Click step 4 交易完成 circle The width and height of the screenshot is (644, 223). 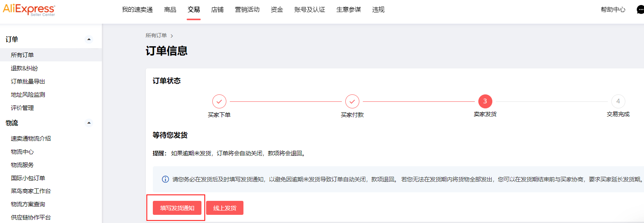tap(618, 101)
